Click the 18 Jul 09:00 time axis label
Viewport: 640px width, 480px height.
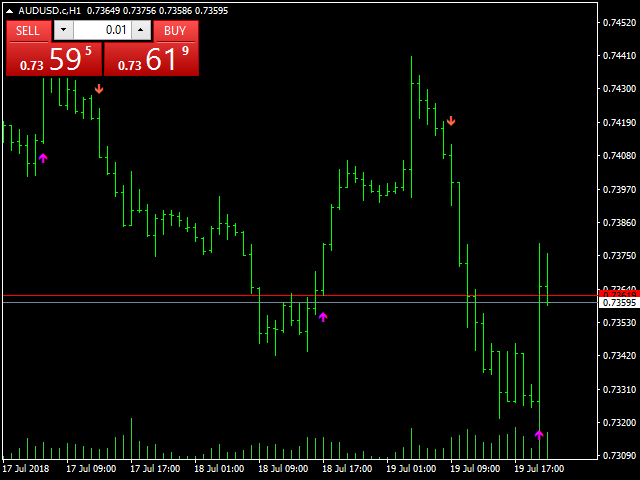283,469
